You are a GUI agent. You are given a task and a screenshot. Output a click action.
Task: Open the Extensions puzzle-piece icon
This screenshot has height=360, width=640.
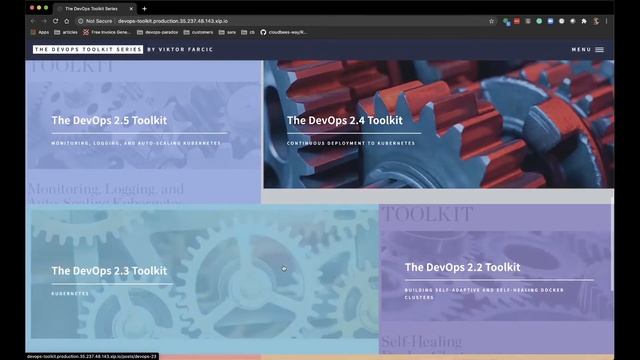coord(584,21)
